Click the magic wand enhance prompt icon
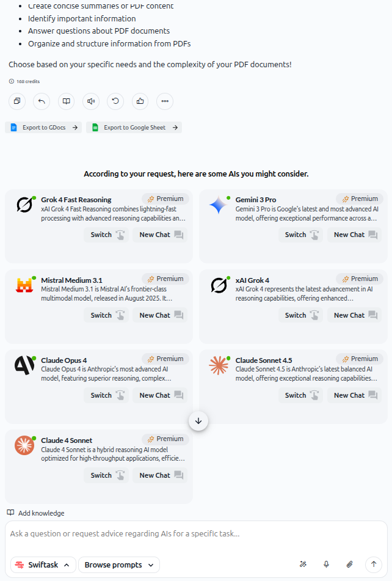This screenshot has width=392, height=581. pos(303,565)
